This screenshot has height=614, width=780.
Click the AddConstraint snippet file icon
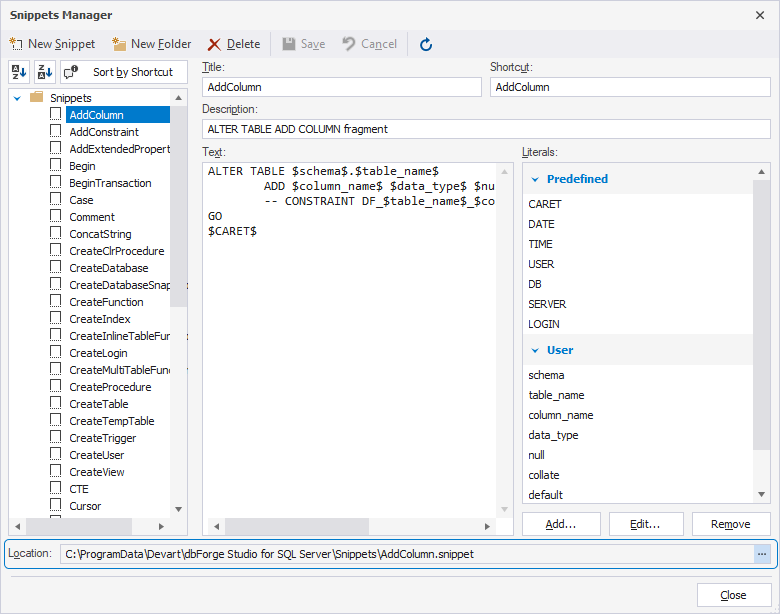(x=56, y=131)
